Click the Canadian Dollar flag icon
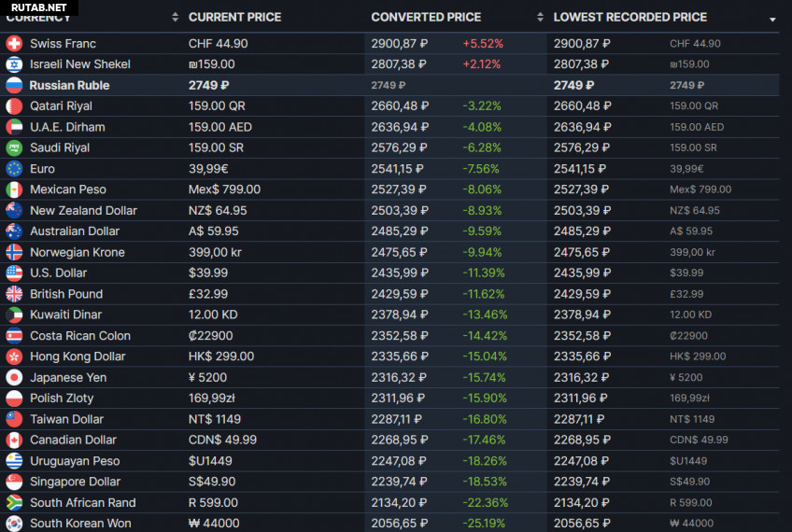This screenshot has height=532, width=792. pyautogui.click(x=14, y=440)
